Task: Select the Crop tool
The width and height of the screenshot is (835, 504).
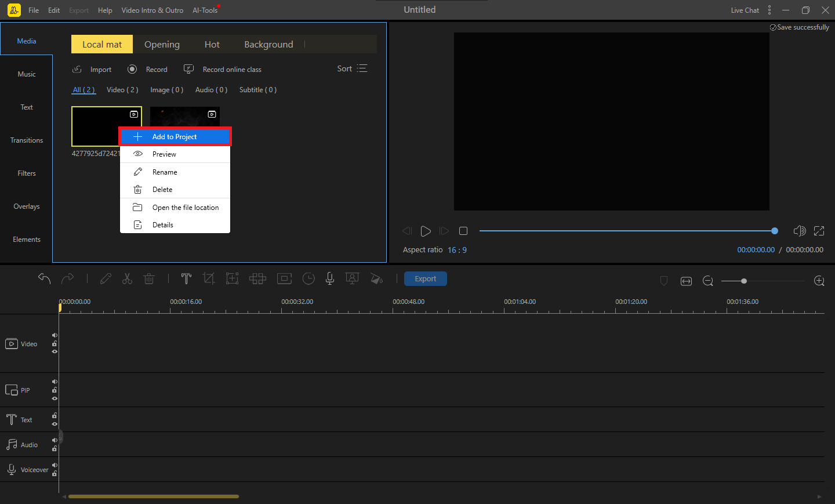Action: coord(209,279)
